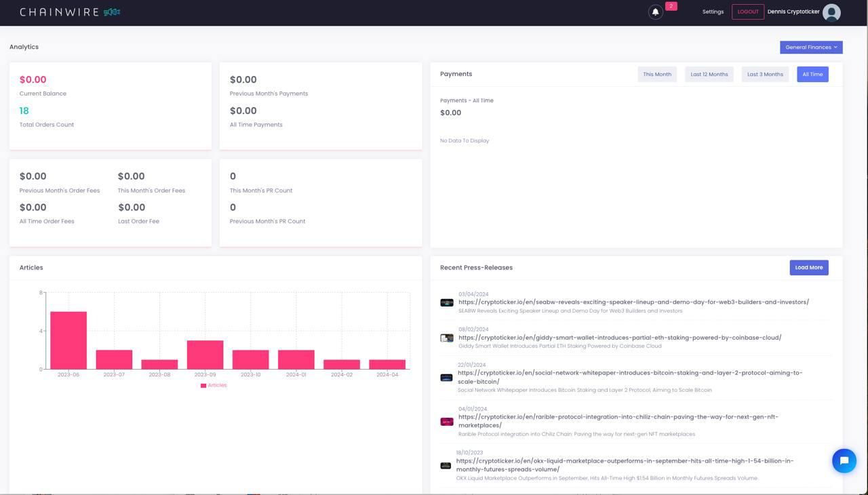Click the notification bell icon
The height and width of the screenshot is (495, 868).
coord(655,12)
